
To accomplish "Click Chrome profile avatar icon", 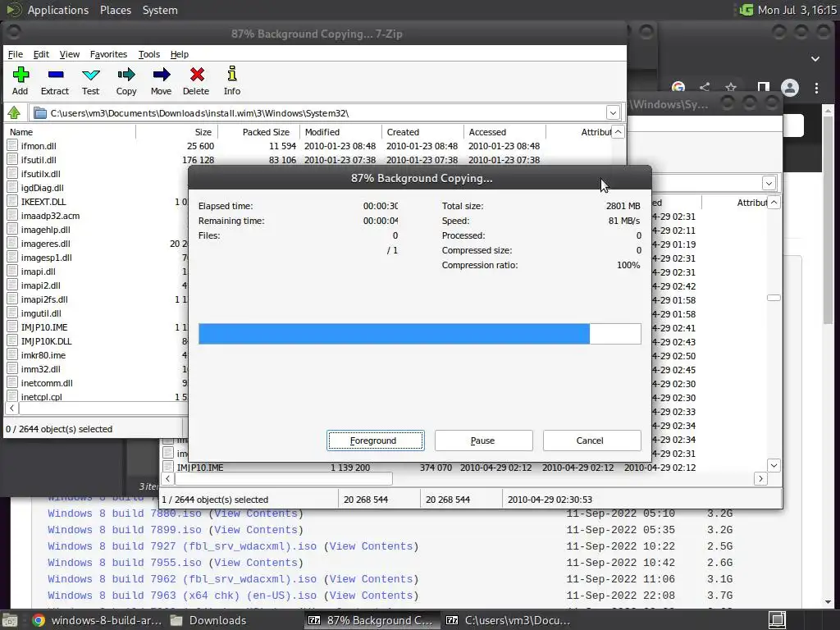I will tap(790, 88).
